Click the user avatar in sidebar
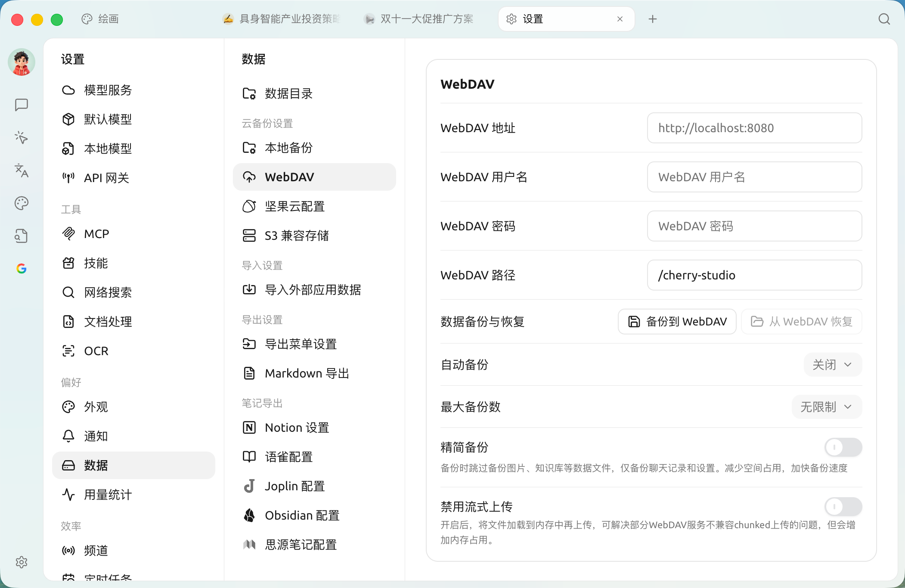Viewport: 905px width, 588px height. click(22, 62)
